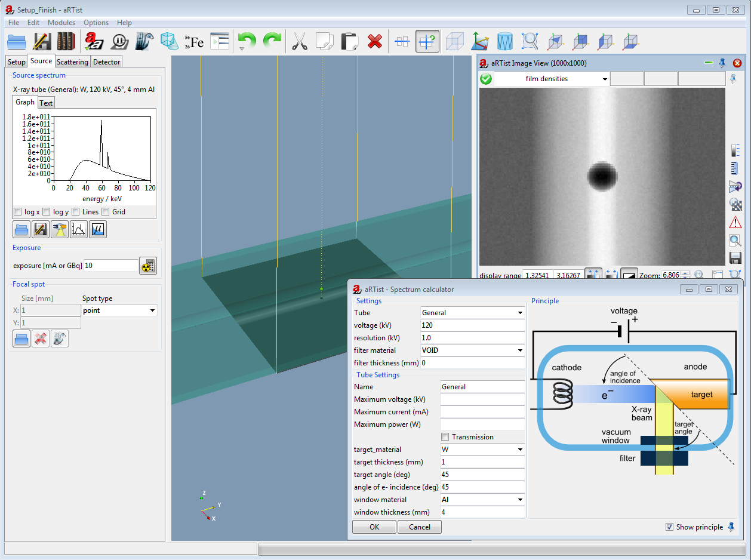Viewport: 751px width, 560px height.
Task: Click the grayscale scale bar icon in Image View
Action: [x=735, y=150]
